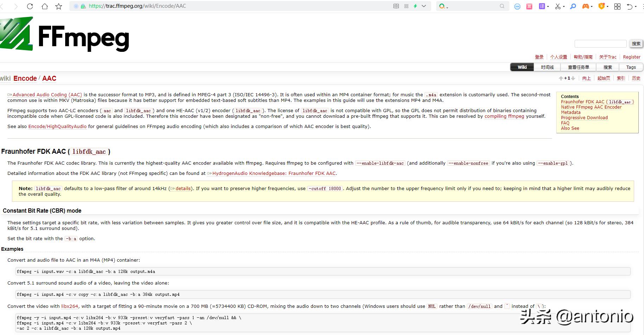Open the translate extension dropdown arrow
644x335 pixels.
pos(548,6)
